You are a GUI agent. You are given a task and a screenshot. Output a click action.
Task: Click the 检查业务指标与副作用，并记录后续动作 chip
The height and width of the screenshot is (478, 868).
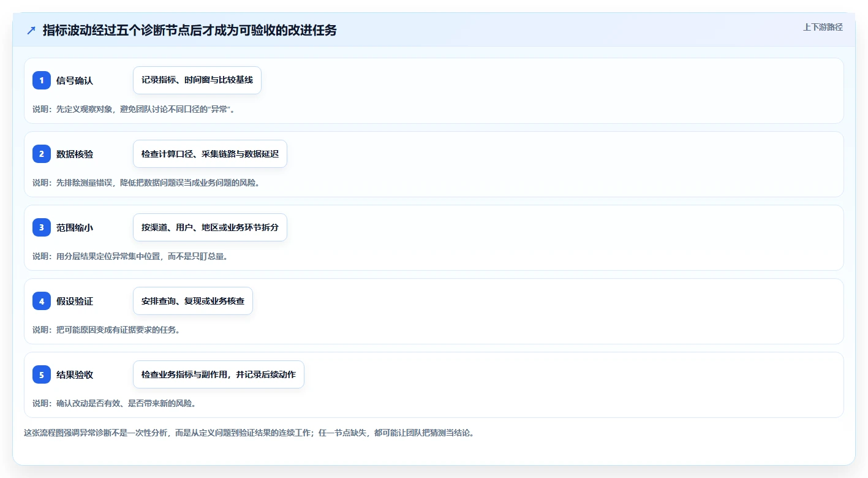[x=219, y=374]
